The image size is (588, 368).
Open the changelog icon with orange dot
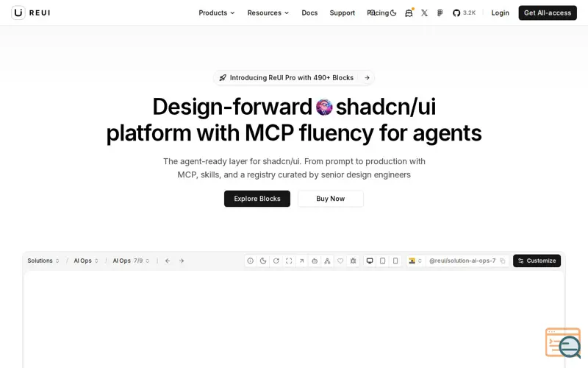(409, 13)
